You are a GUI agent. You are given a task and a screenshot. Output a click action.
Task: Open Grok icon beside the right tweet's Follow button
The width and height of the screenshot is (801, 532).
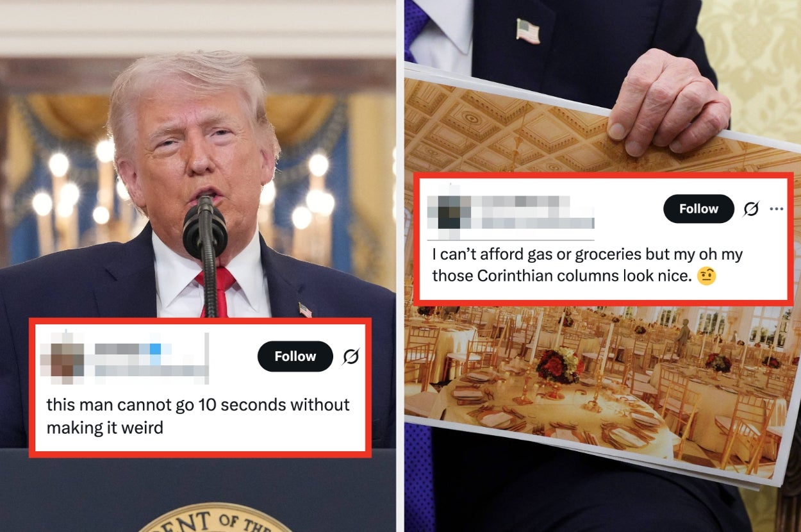coord(751,209)
